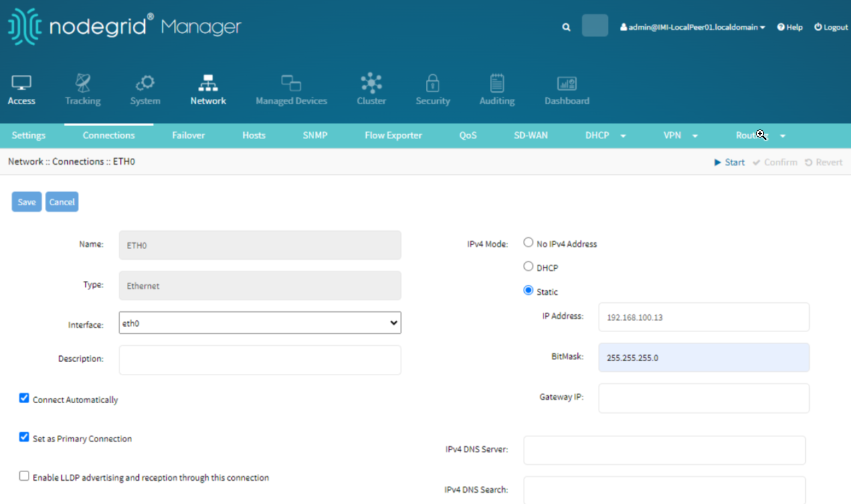Toggle Set as Primary Connection checkbox
The height and width of the screenshot is (504, 851).
(x=24, y=437)
